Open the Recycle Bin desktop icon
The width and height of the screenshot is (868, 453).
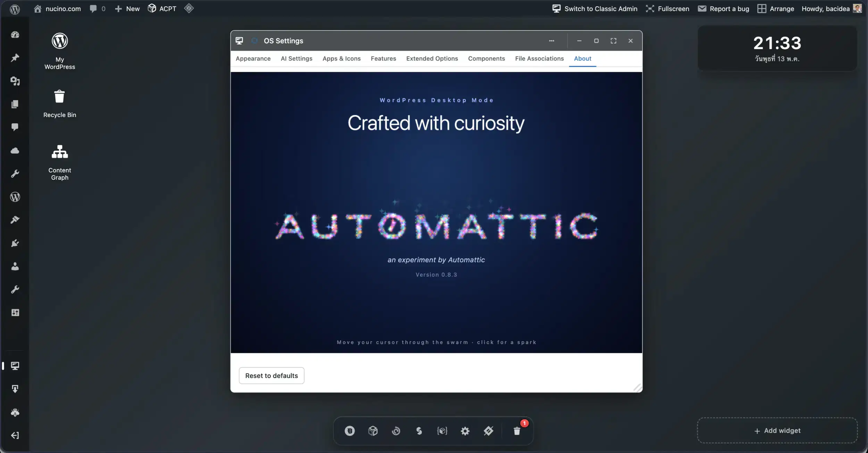60,104
